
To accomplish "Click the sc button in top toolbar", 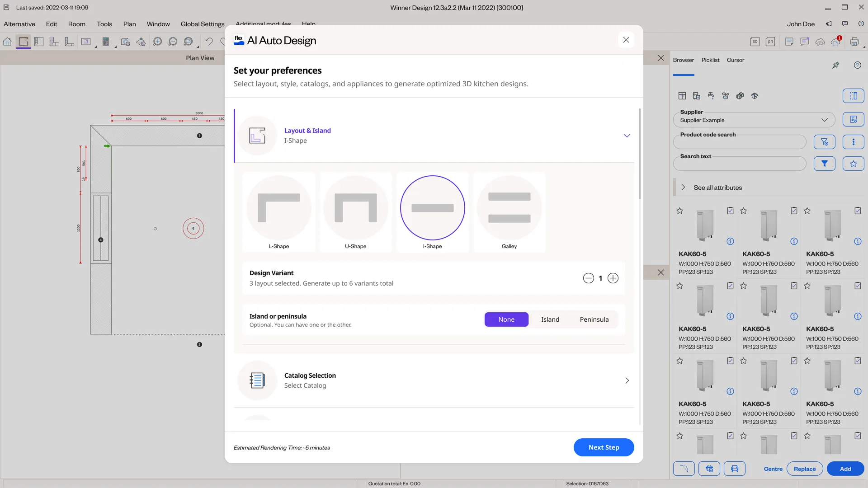I will pyautogui.click(x=755, y=42).
